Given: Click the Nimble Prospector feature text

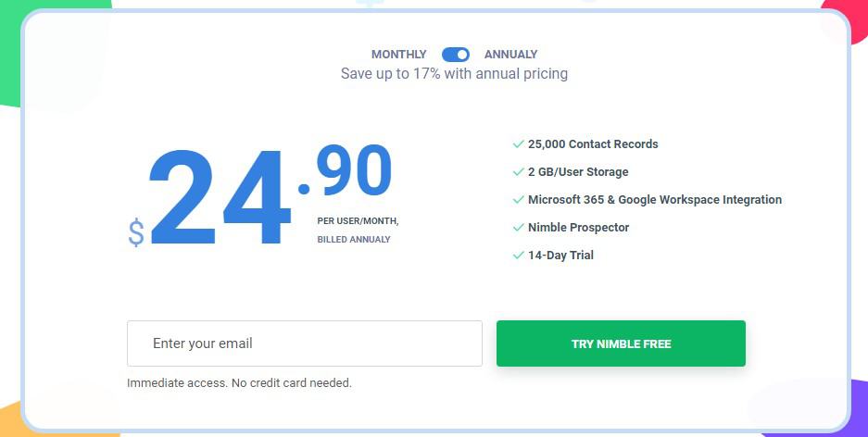Looking at the screenshot, I should click(x=578, y=228).
